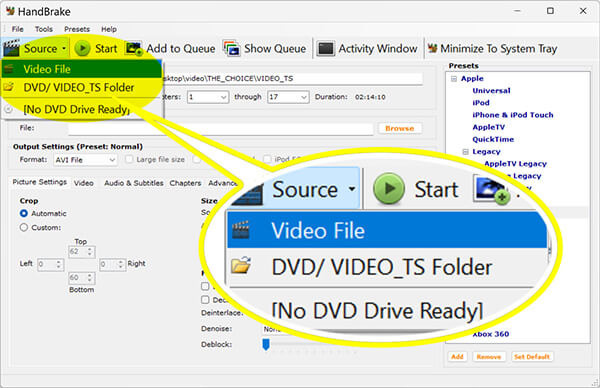Viewport: 600px width, 388px height.
Task: Select the Xbox 360 preset
Action: pos(491,334)
